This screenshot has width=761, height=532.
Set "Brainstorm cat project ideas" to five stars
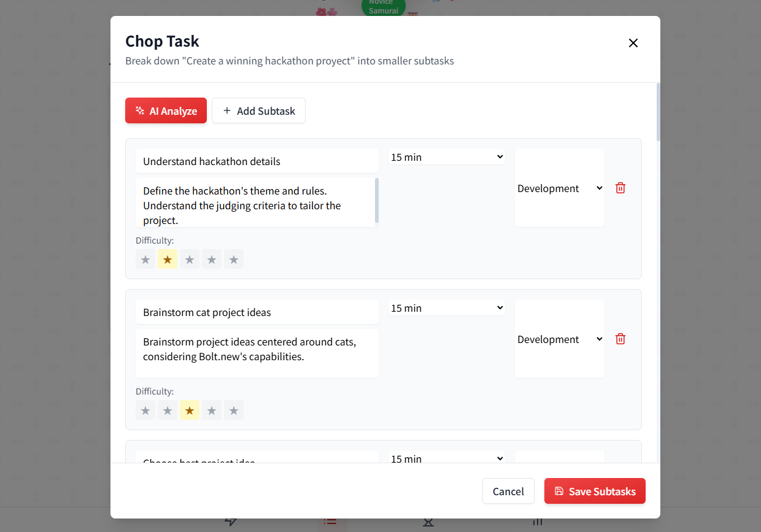pos(234,410)
